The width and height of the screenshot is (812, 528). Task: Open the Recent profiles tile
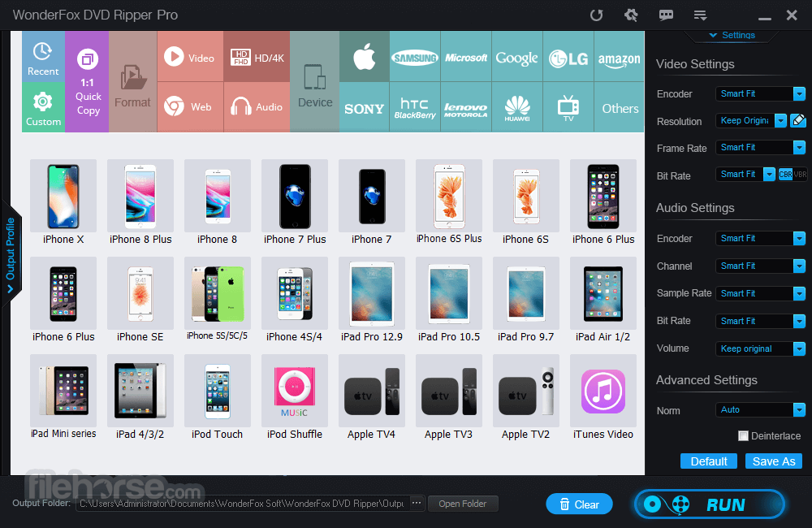point(44,57)
